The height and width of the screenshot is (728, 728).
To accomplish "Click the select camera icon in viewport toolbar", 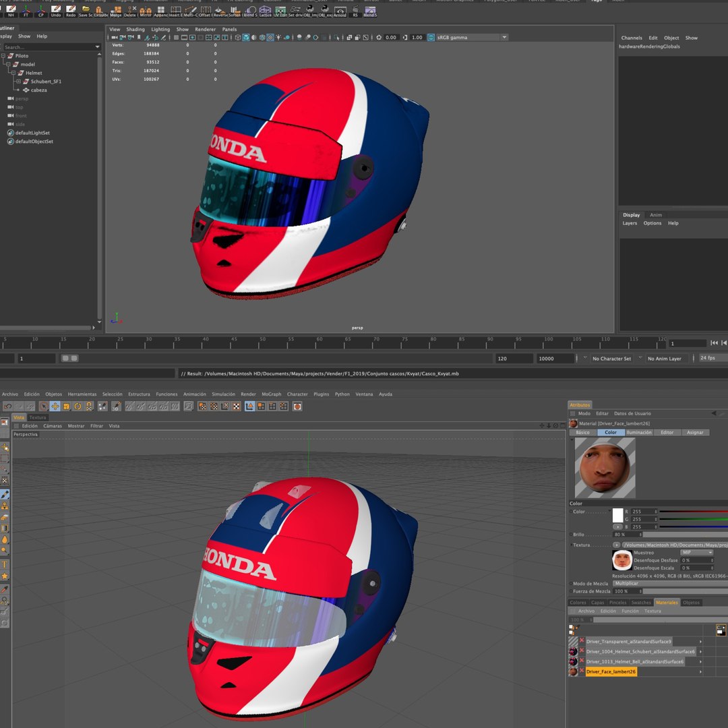I will coord(115,38).
